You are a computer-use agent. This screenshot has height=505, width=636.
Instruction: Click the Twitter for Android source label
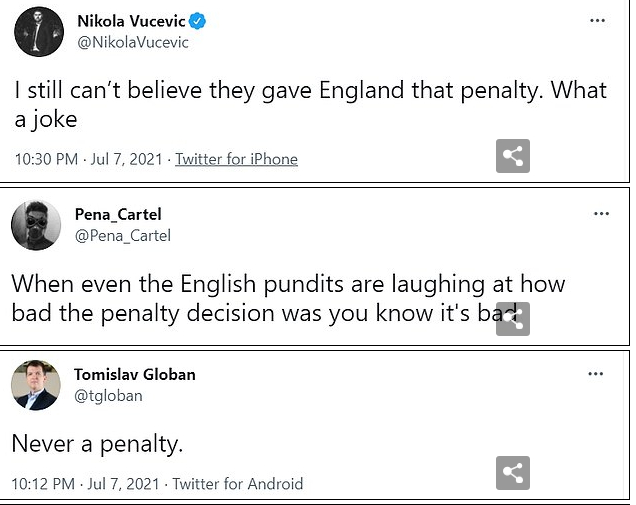[237, 484]
